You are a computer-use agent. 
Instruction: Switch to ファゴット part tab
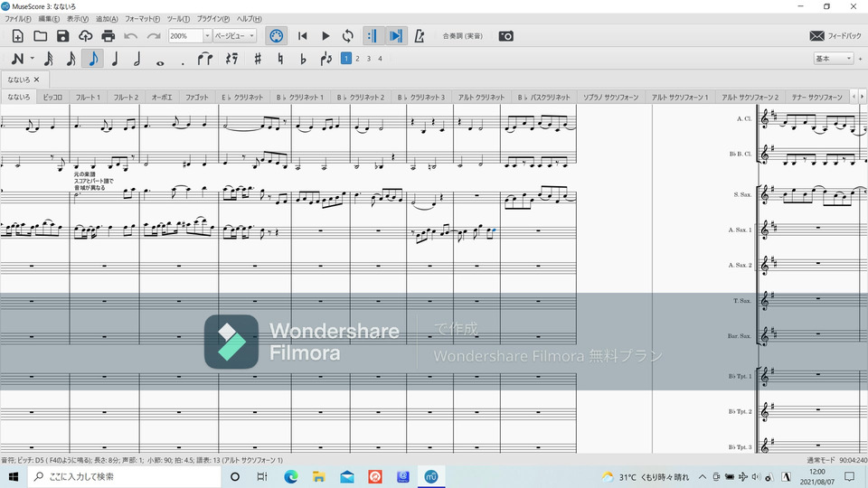(x=196, y=97)
